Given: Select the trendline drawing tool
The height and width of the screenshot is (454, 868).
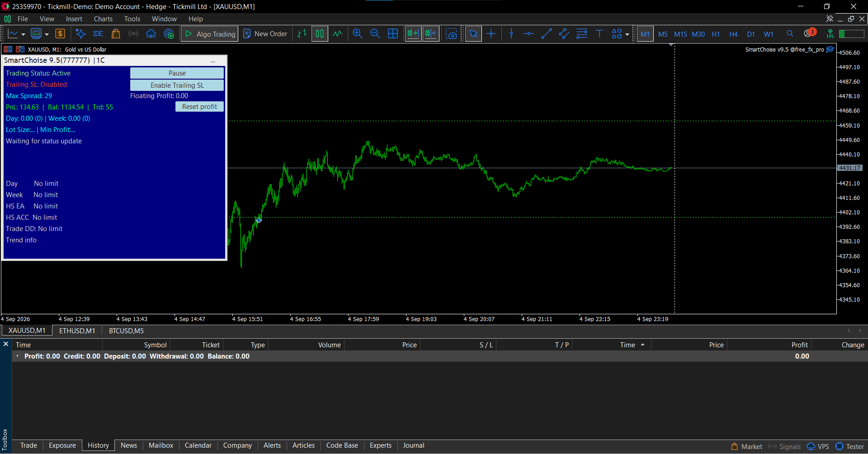Looking at the screenshot, I should (x=547, y=34).
